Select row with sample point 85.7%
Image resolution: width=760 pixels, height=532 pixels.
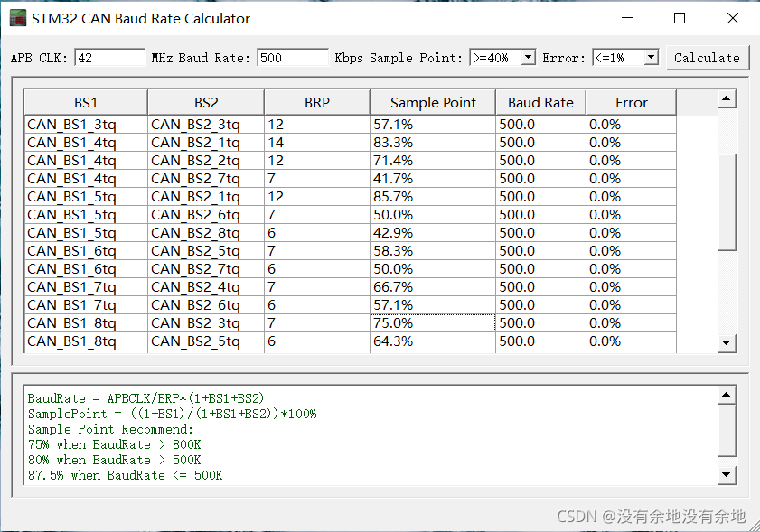coord(433,197)
